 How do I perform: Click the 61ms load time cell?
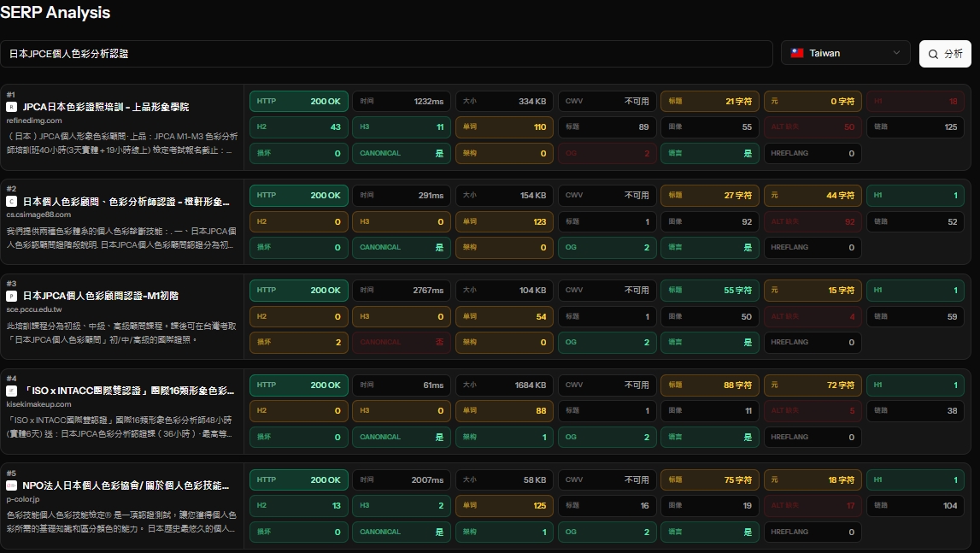coord(402,385)
